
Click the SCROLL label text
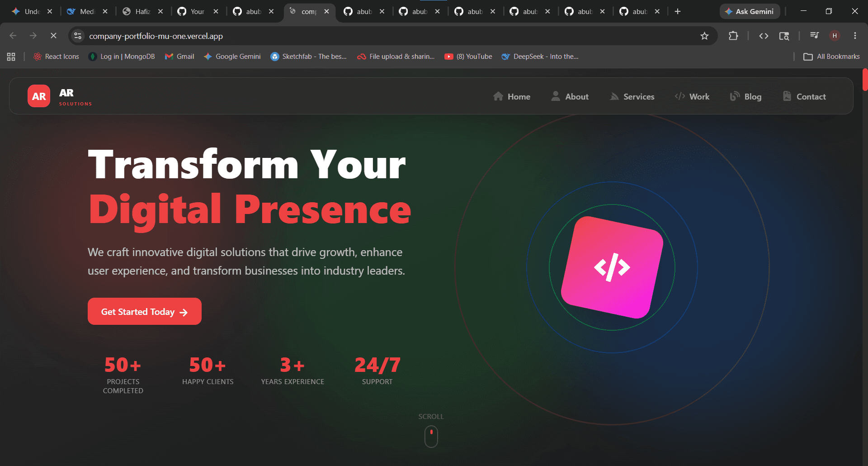coord(431,416)
